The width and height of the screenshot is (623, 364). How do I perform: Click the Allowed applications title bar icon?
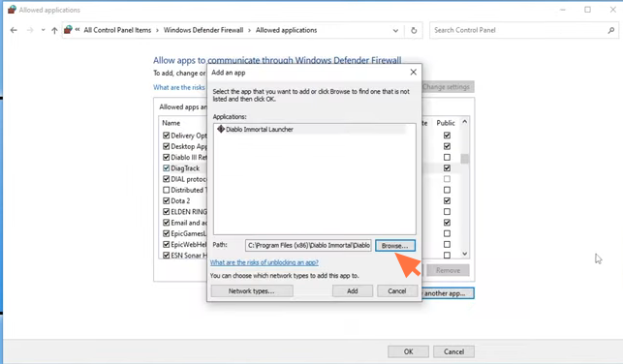tap(12, 10)
